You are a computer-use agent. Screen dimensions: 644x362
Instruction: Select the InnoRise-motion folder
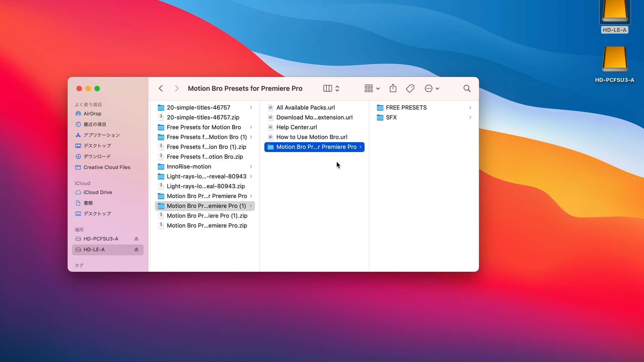205,167
